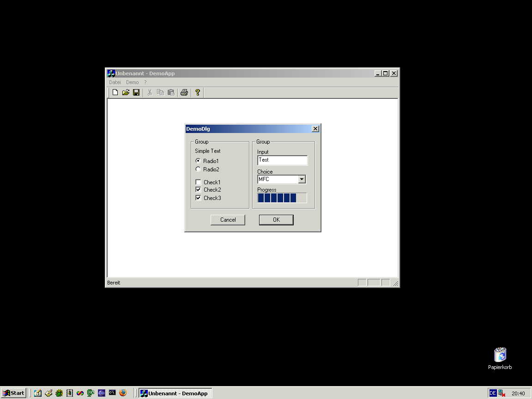Click into the Input text field

coord(282,160)
